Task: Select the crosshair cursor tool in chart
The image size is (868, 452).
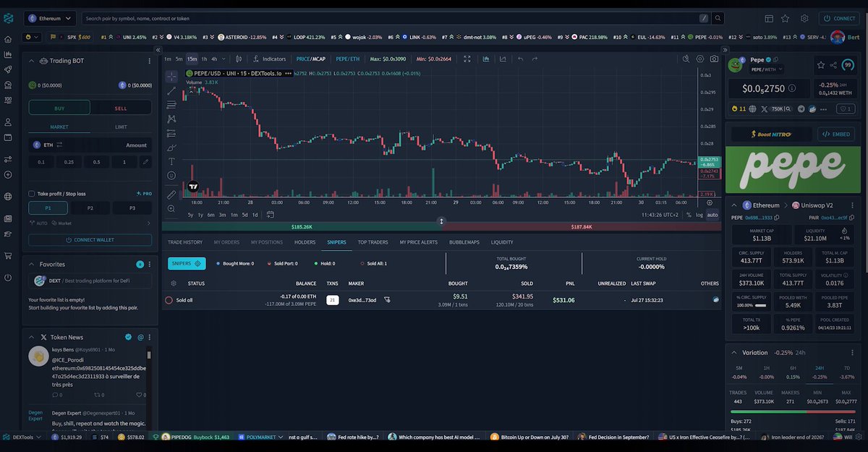Action: click(x=171, y=76)
